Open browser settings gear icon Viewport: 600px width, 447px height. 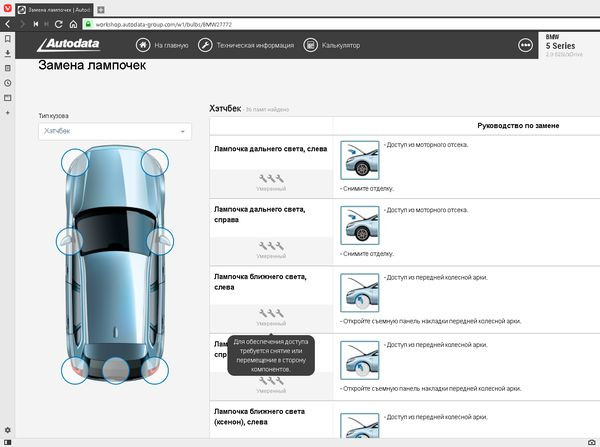(x=8, y=430)
